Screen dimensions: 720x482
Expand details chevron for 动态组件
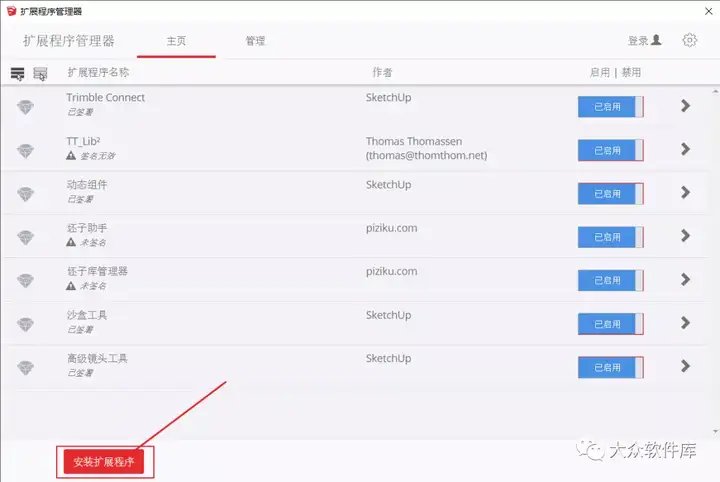tap(686, 192)
